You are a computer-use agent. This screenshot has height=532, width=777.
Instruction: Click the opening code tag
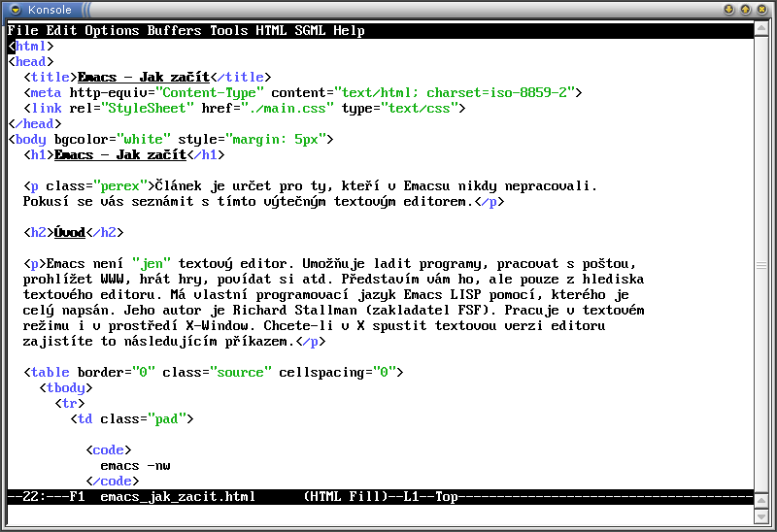[108, 449]
